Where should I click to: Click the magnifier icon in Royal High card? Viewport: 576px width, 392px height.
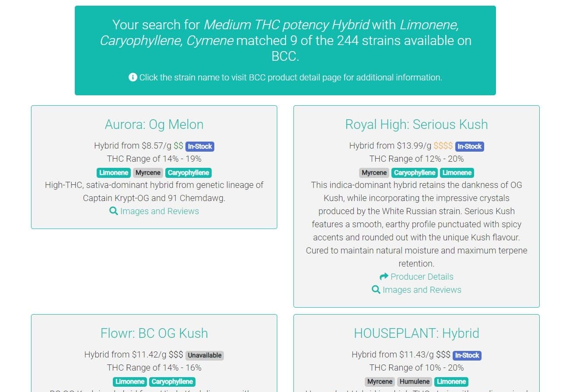[376, 290]
